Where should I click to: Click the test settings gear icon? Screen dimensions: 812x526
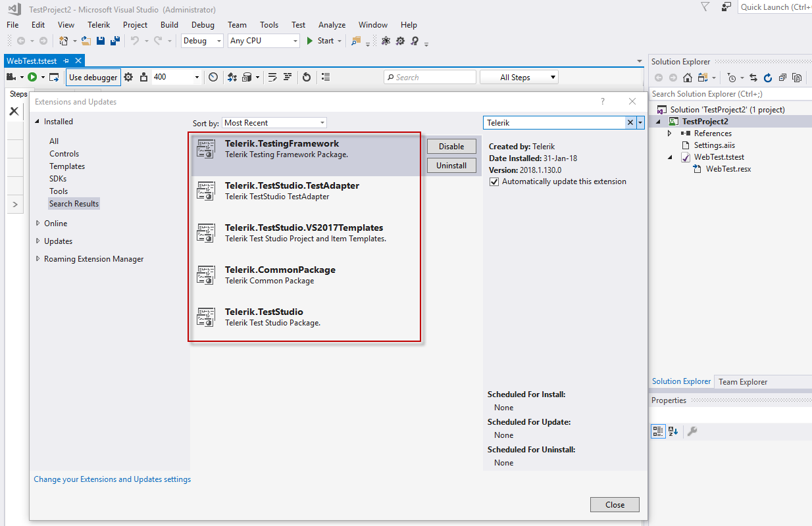coord(128,77)
